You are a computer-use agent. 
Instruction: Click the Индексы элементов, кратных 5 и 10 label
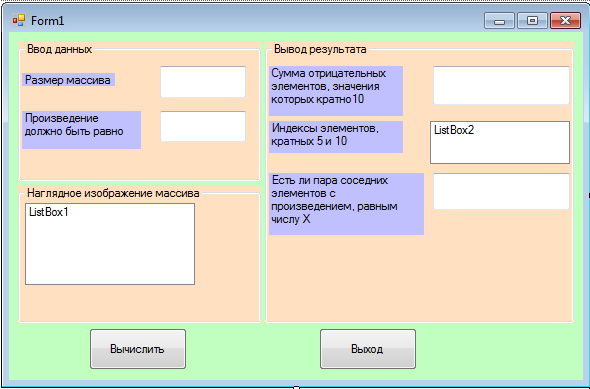(x=336, y=137)
